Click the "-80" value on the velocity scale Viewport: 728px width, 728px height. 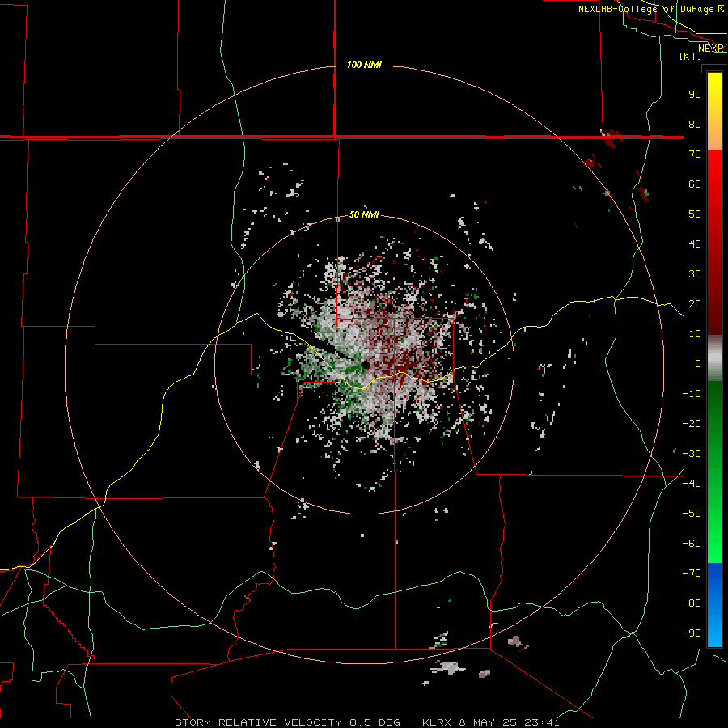pos(692,603)
